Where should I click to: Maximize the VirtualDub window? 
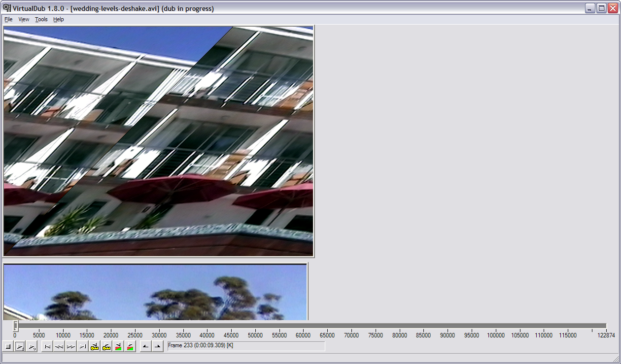click(601, 8)
